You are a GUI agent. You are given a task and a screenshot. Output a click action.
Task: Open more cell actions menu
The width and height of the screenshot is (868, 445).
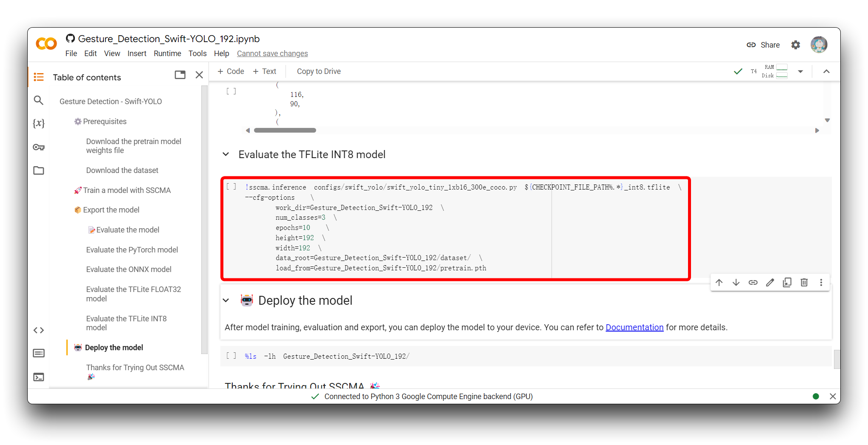click(821, 283)
